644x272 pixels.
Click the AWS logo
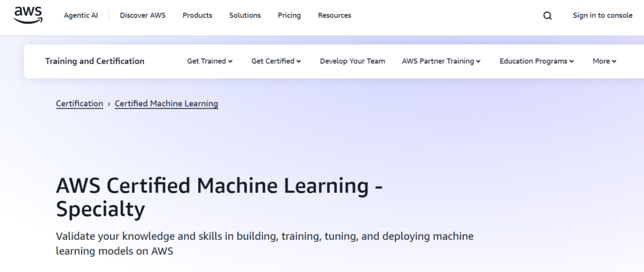[28, 16]
